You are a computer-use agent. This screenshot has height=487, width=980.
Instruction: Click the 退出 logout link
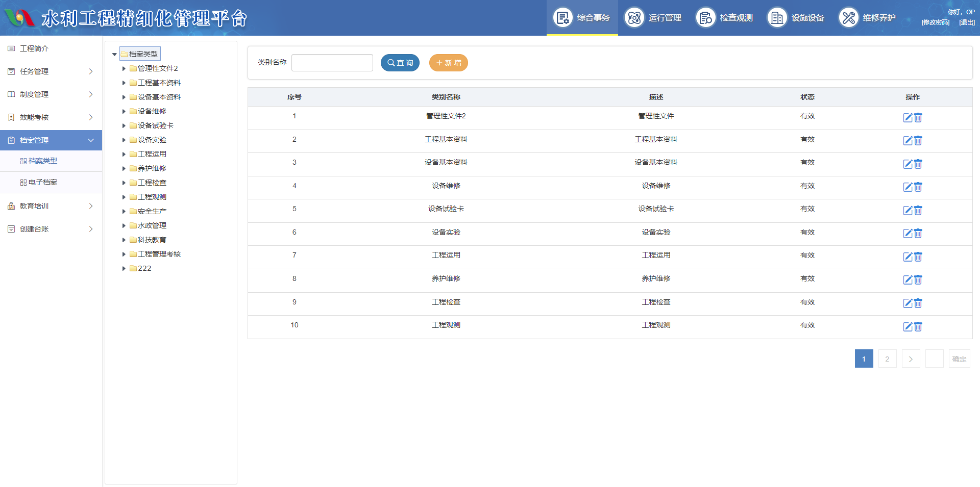pos(966,22)
